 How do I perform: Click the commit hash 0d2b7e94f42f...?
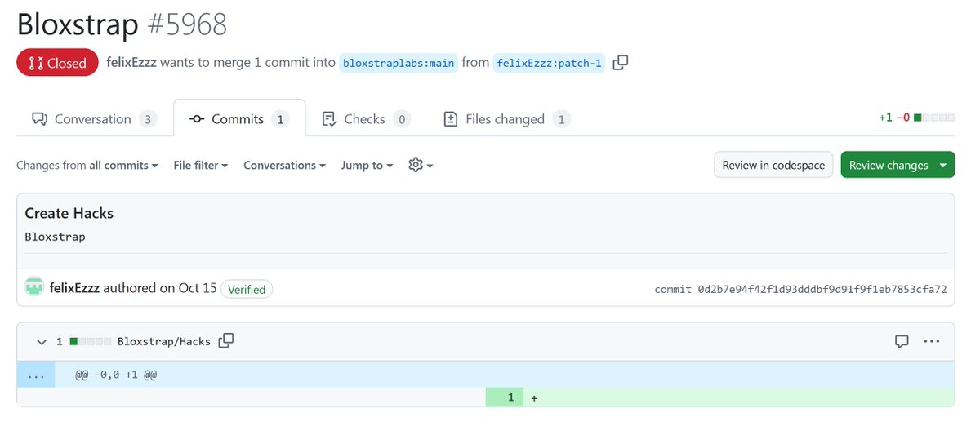click(822, 289)
